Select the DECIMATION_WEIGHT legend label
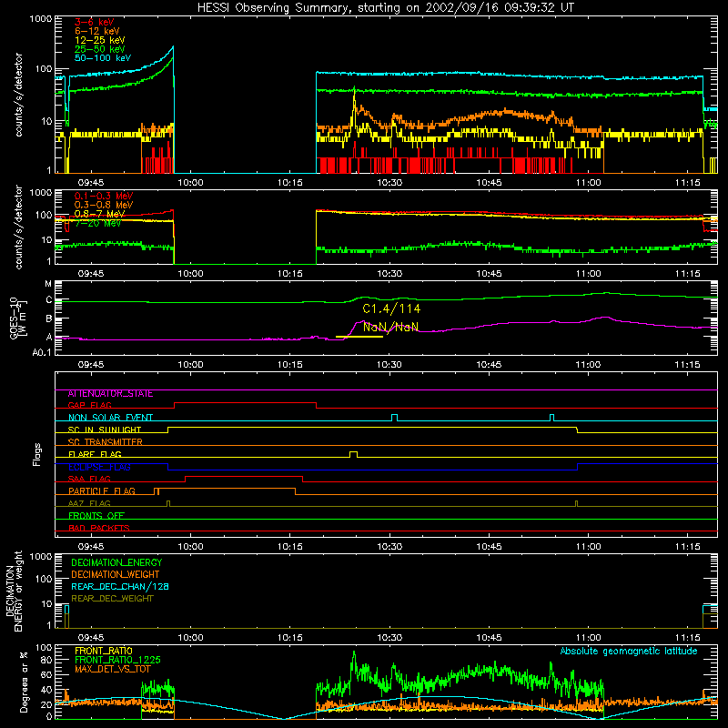728x728 pixels. [x=116, y=574]
